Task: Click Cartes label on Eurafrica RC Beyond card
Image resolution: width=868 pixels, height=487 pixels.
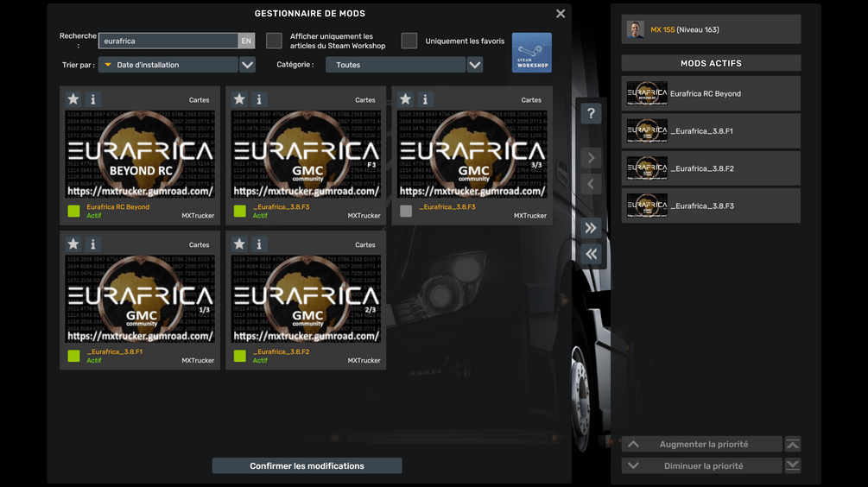Action: coord(200,100)
